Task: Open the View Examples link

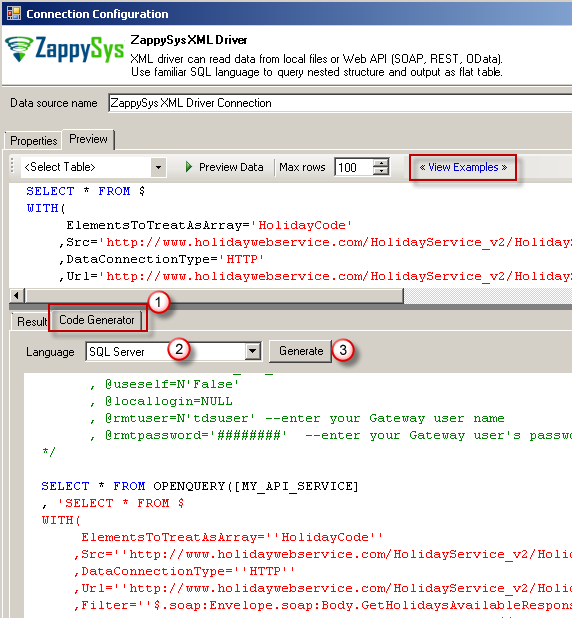Action: click(x=463, y=168)
